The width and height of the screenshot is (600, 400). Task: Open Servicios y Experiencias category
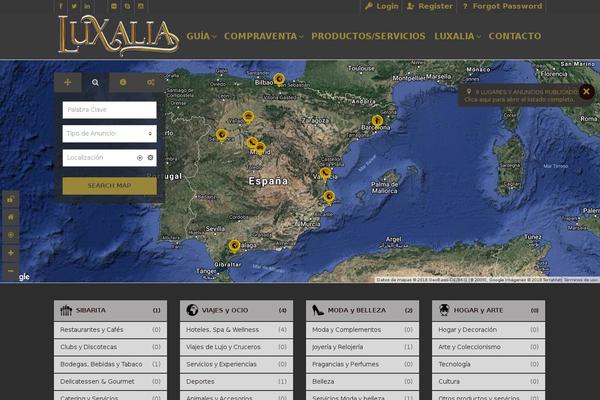(x=236, y=364)
